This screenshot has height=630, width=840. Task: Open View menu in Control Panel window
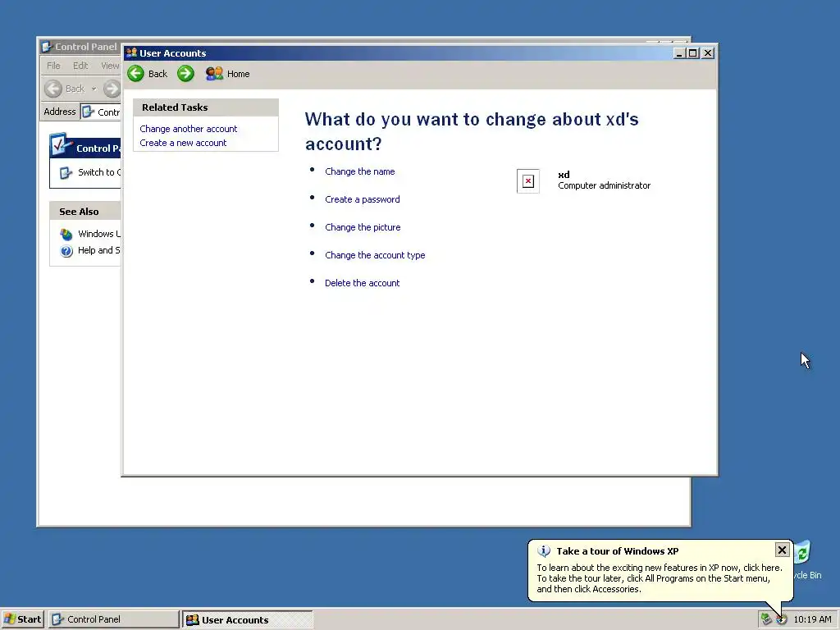click(x=110, y=66)
